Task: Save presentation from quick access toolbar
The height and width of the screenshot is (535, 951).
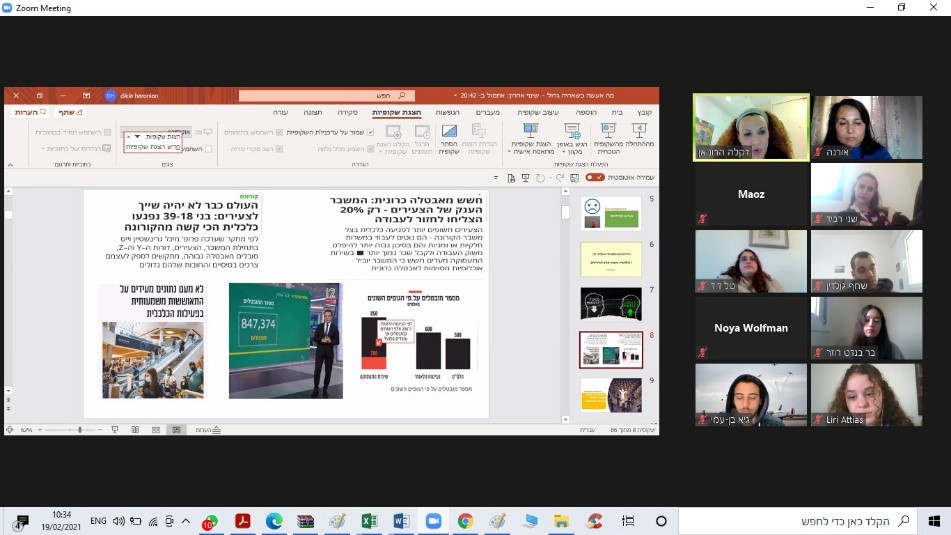Action: click(574, 178)
